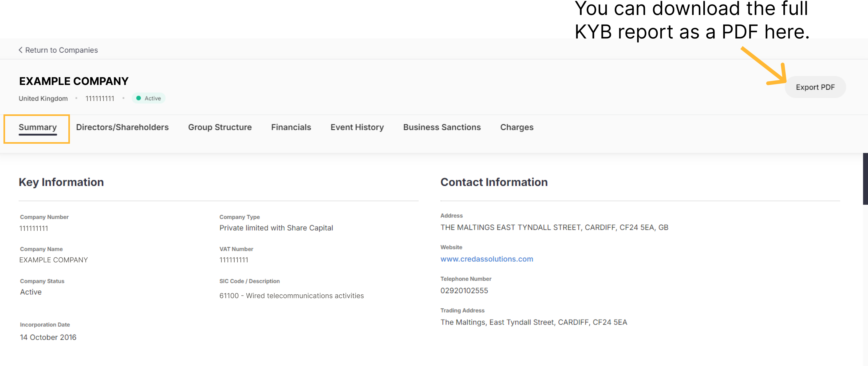Click the vertical scrollbar thumb
The image size is (868, 366).
click(x=865, y=179)
